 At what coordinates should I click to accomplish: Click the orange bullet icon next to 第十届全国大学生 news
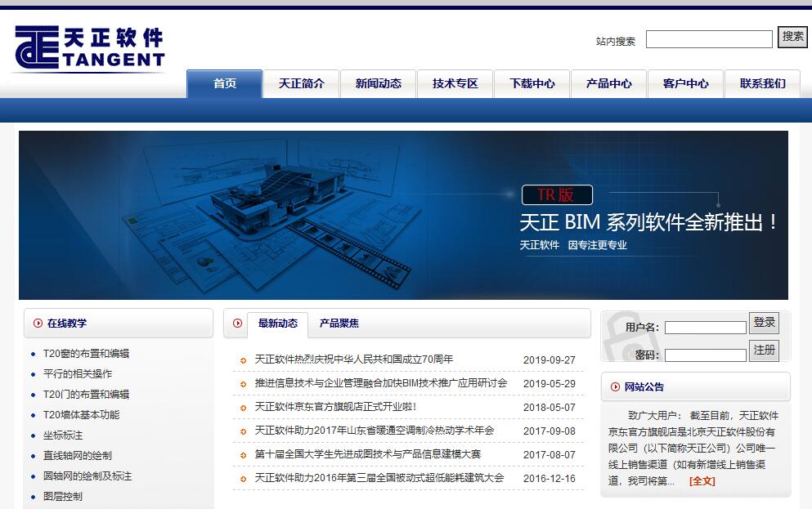(243, 456)
